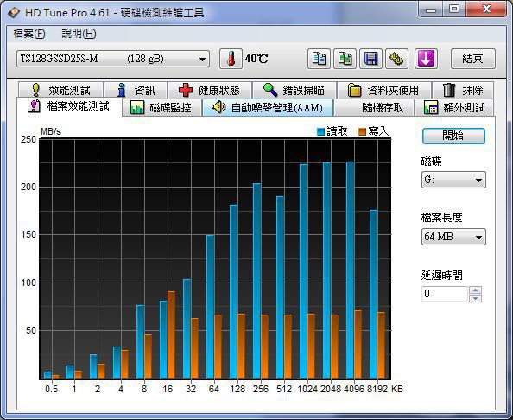Open the 說明(H) help menu
The image size is (513, 420).
tap(79, 34)
